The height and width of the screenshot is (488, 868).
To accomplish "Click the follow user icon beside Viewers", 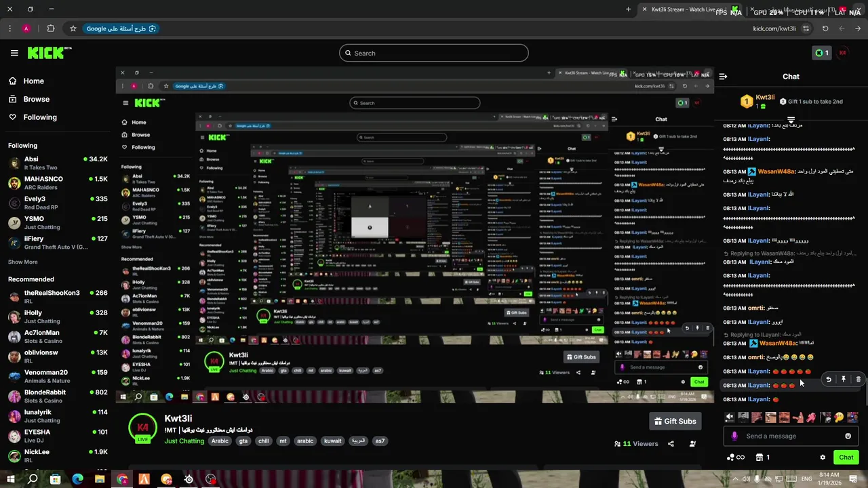I will [692, 444].
